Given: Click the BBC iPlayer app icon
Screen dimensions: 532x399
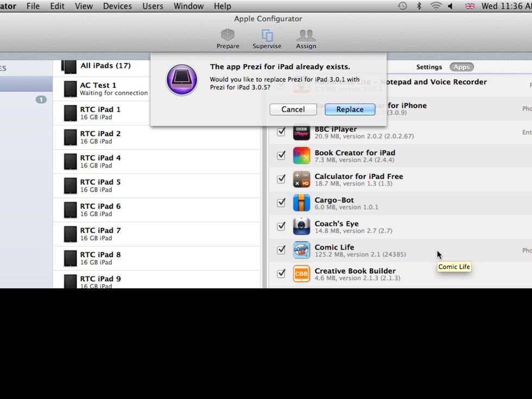Looking at the screenshot, I should click(x=301, y=132).
